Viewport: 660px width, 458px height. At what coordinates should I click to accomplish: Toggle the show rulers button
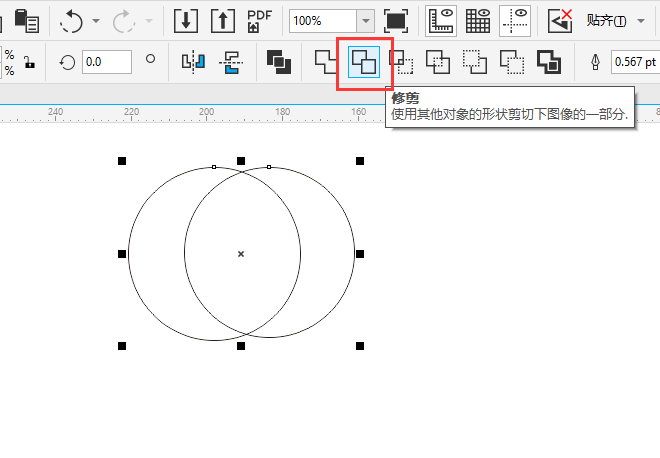click(440, 21)
